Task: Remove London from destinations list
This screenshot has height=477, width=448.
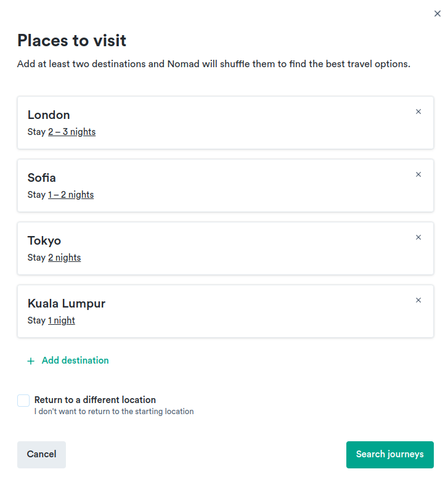Action: point(418,112)
